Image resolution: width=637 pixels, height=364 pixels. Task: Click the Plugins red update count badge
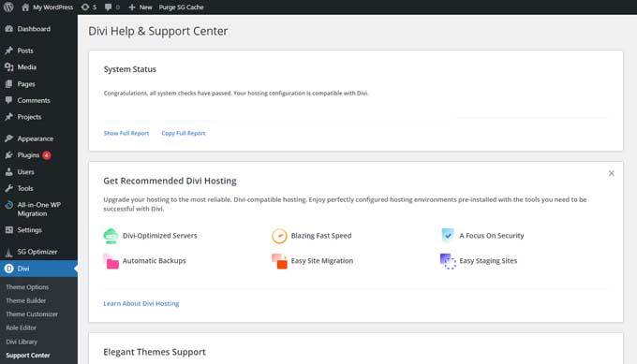tap(47, 155)
